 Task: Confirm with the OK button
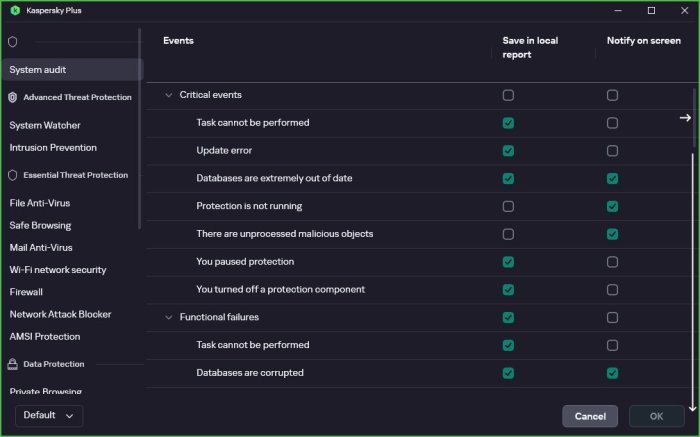(656, 416)
